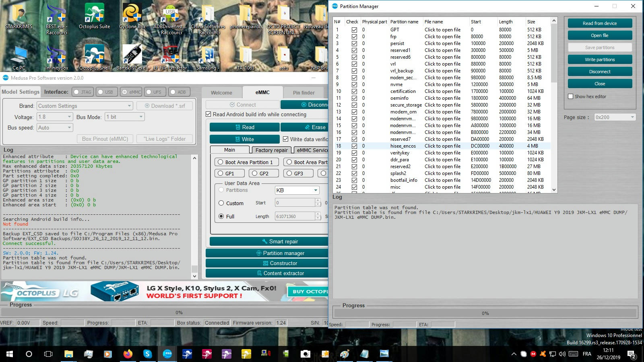The width and height of the screenshot is (644, 362).
Task: Click the Octoplus LG advertisement banner
Action: [x=164, y=292]
